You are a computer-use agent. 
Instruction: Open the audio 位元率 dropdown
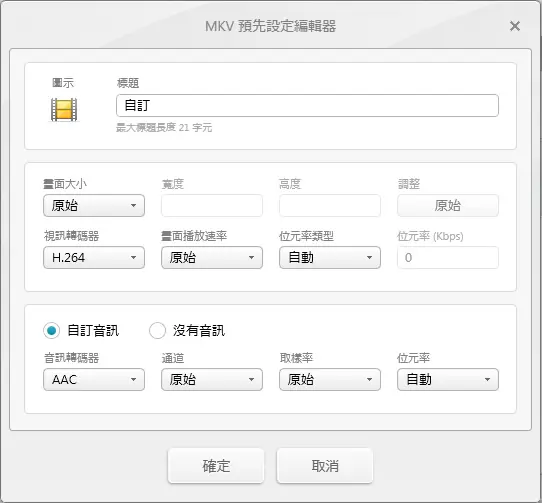click(x=448, y=380)
